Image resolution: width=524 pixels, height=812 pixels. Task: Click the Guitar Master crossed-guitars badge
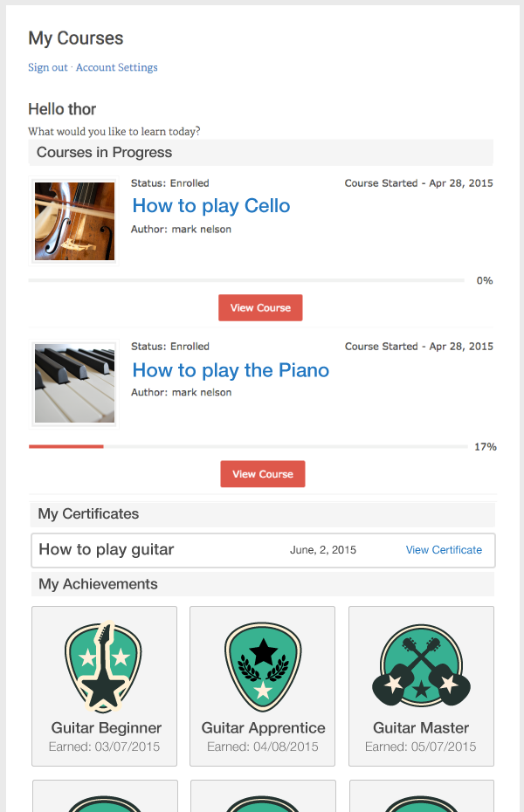(x=421, y=665)
